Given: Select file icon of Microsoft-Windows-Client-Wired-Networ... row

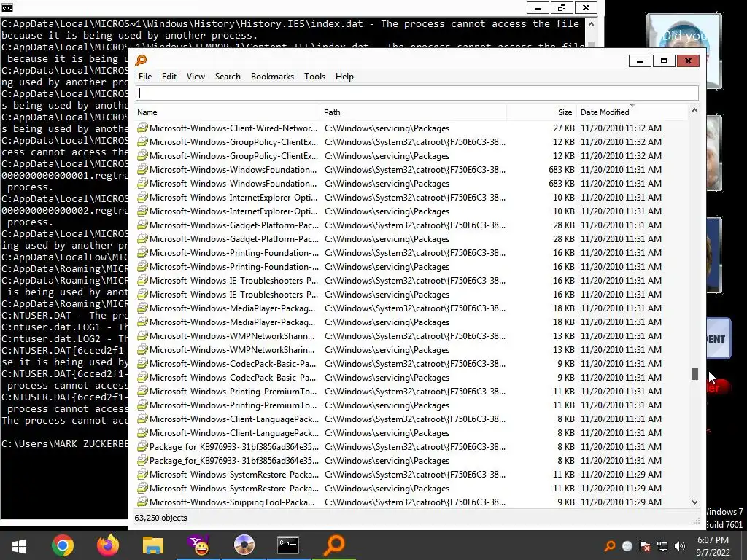Looking at the screenshot, I should pyautogui.click(x=142, y=128).
